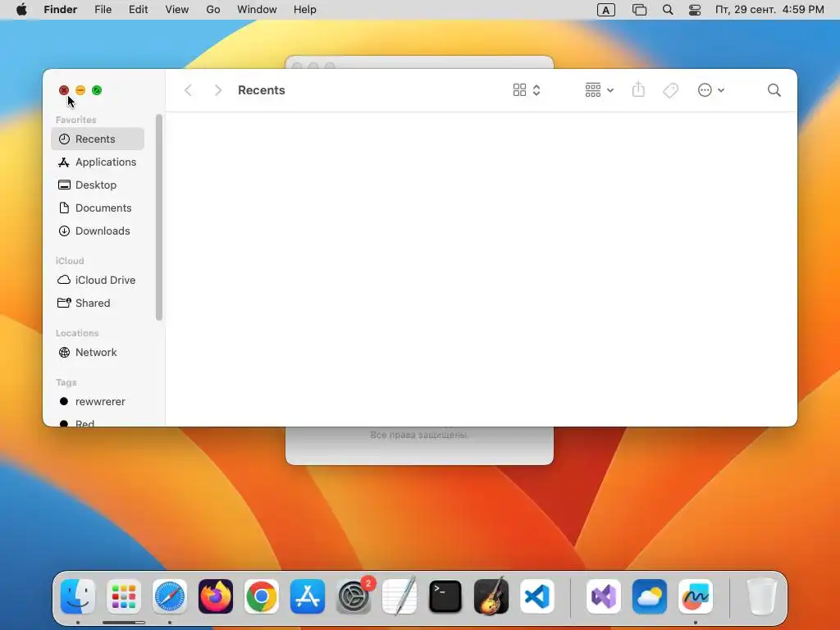Open Recents in the Finder sidebar

coord(98,139)
